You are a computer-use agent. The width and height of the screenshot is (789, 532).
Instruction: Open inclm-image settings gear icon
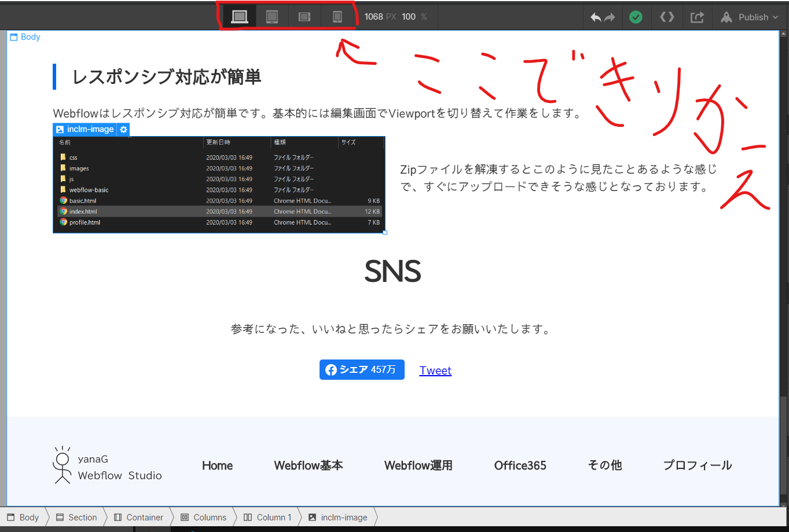click(x=123, y=129)
